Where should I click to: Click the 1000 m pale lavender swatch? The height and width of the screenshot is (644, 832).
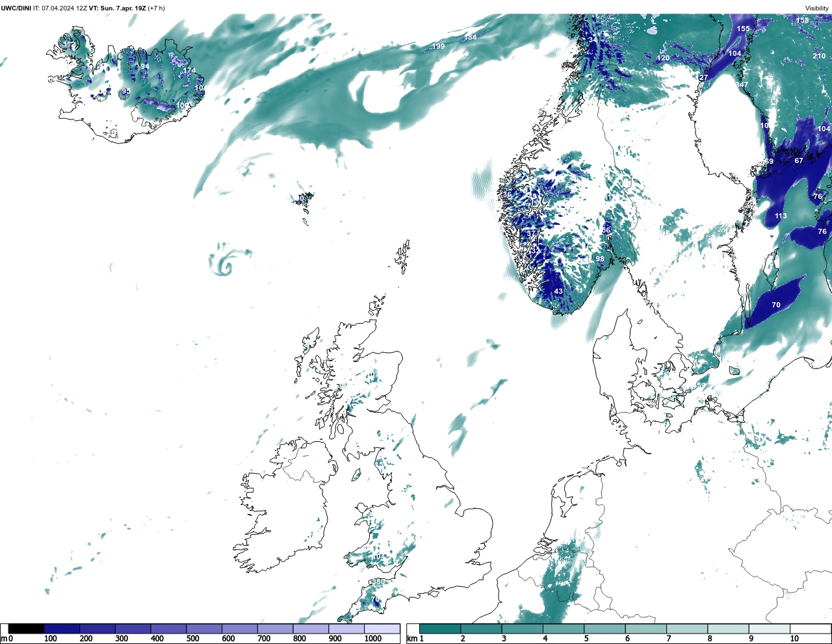382,629
